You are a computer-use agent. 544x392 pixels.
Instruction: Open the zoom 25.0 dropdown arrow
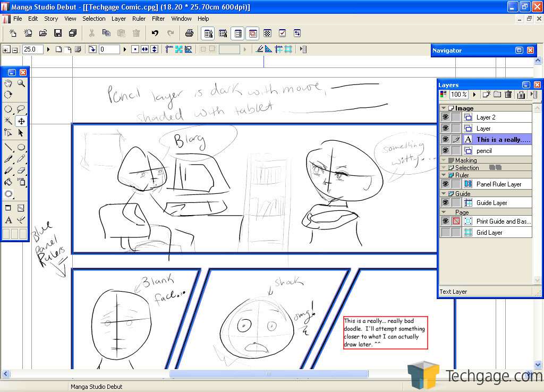pos(48,49)
